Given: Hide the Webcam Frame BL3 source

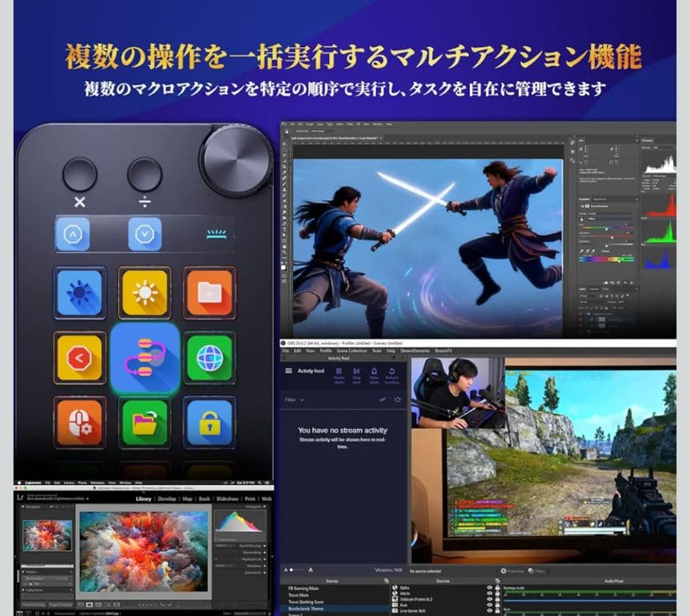Looking at the screenshot, I should 490,599.
